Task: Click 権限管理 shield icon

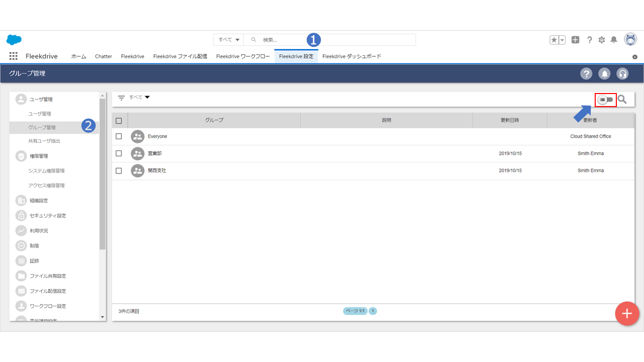Action: (x=21, y=156)
